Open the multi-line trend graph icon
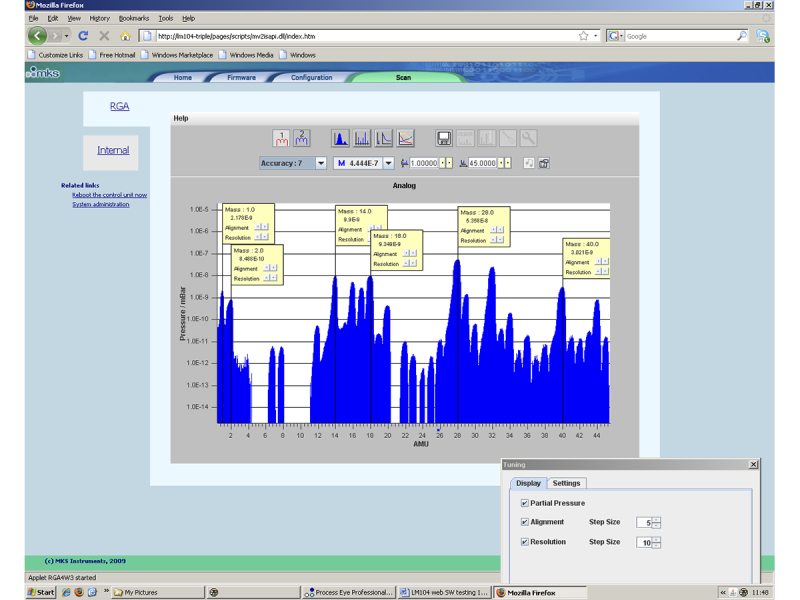800x600 pixels. [x=406, y=138]
